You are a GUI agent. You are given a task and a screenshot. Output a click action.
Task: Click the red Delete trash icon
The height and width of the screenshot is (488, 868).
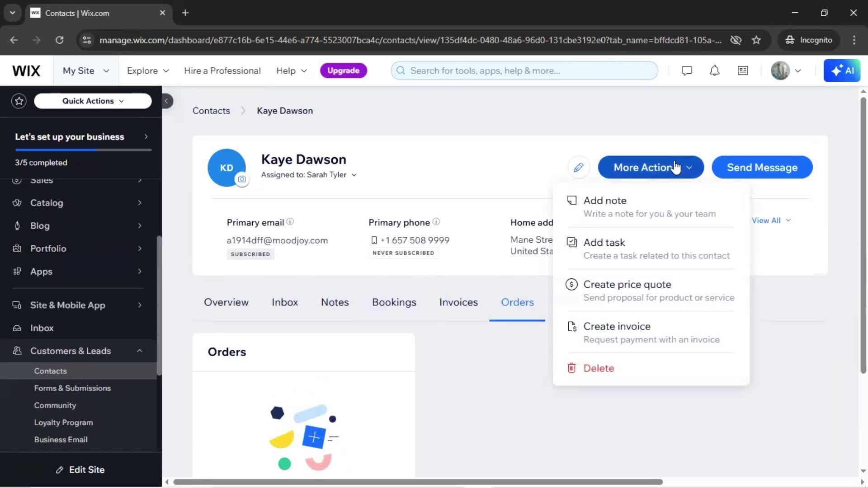click(x=572, y=368)
